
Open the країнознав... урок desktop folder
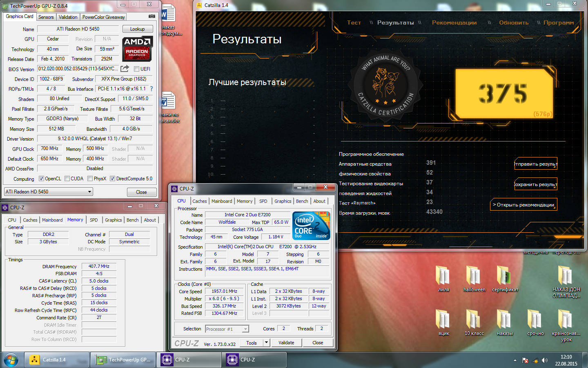[x=566, y=325]
